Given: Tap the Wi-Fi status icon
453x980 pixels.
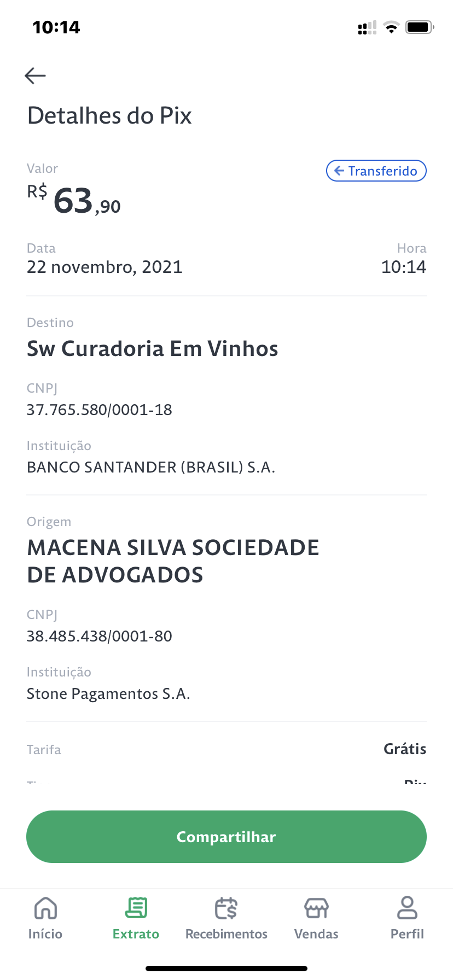Looking at the screenshot, I should pyautogui.click(x=391, y=27).
